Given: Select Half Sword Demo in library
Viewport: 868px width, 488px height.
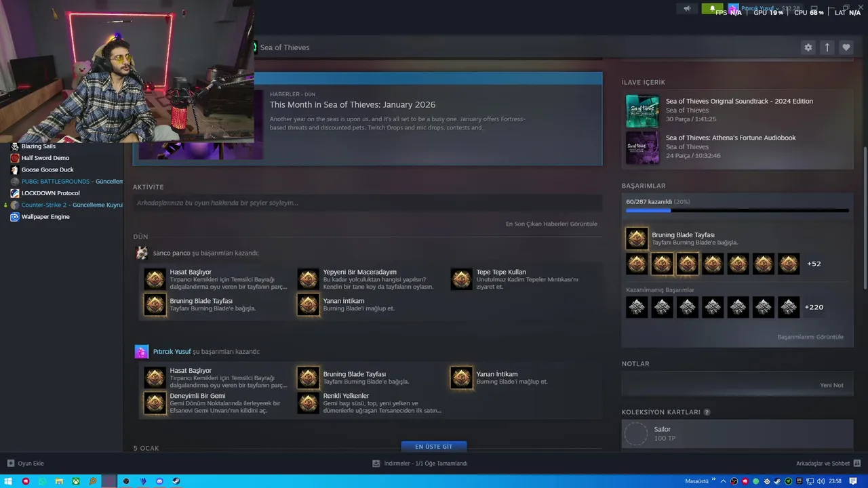Looking at the screenshot, I should pyautogui.click(x=45, y=158).
